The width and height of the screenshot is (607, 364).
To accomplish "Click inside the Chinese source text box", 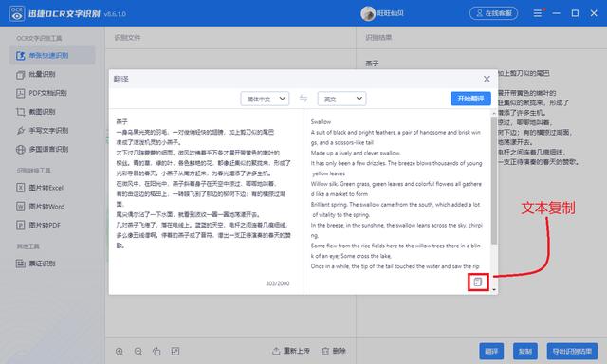I will pyautogui.click(x=206, y=193).
